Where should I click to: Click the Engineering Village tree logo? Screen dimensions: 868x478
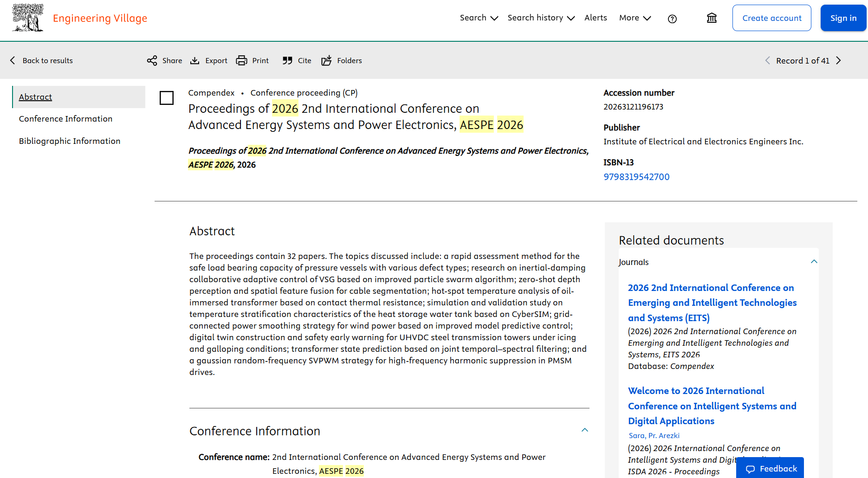(x=28, y=18)
